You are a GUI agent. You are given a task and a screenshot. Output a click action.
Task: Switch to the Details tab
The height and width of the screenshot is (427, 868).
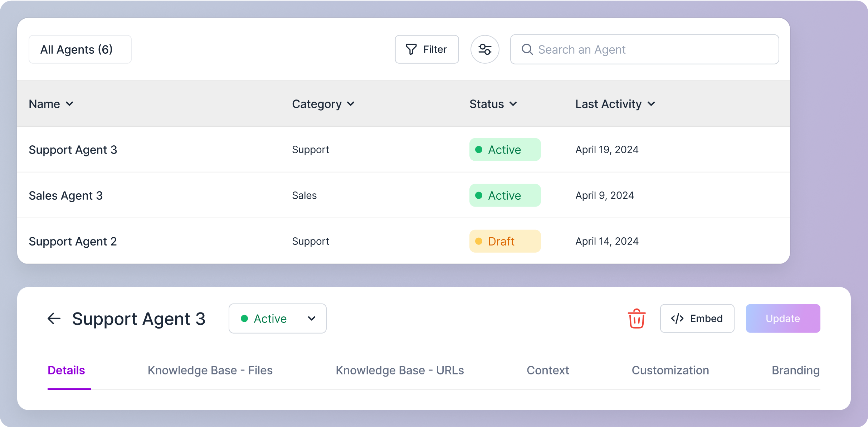[x=67, y=370]
